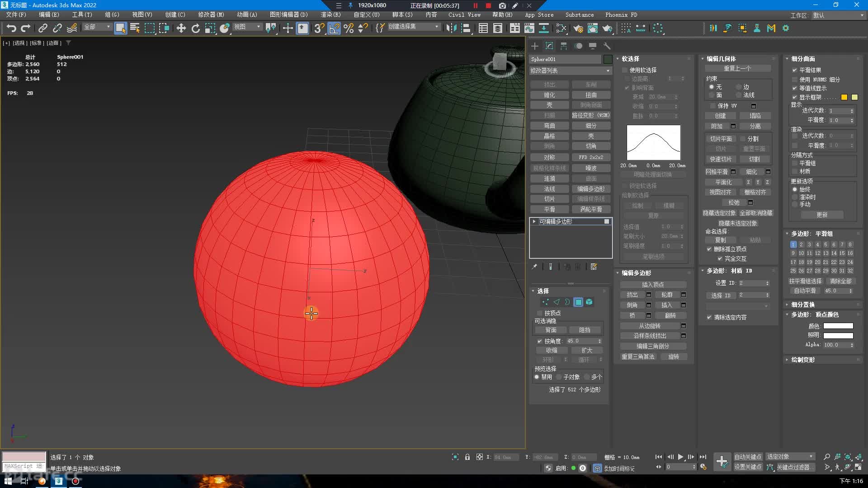The width and height of the screenshot is (868, 488).
Task: Click the 扩大 selection button
Action: [x=587, y=350]
